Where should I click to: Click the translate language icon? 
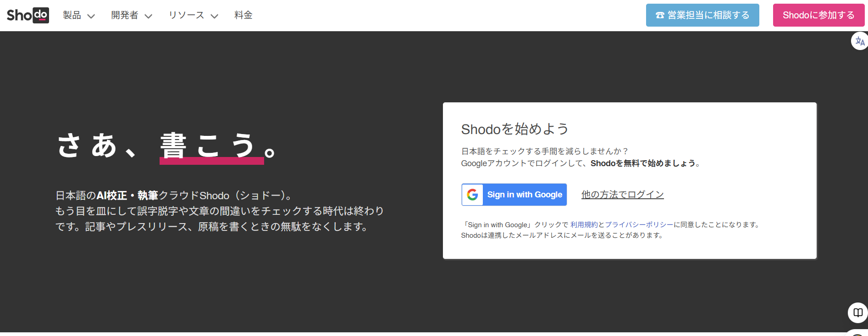tap(860, 41)
